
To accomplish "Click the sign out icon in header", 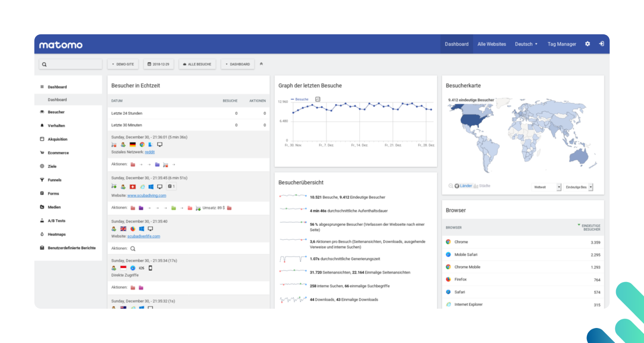I will coord(601,44).
